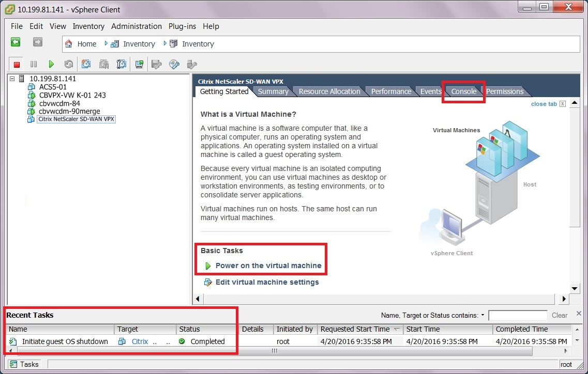Click the Suspend (pause) toolbar icon
This screenshot has width=588, height=374.
pyautogui.click(x=34, y=65)
